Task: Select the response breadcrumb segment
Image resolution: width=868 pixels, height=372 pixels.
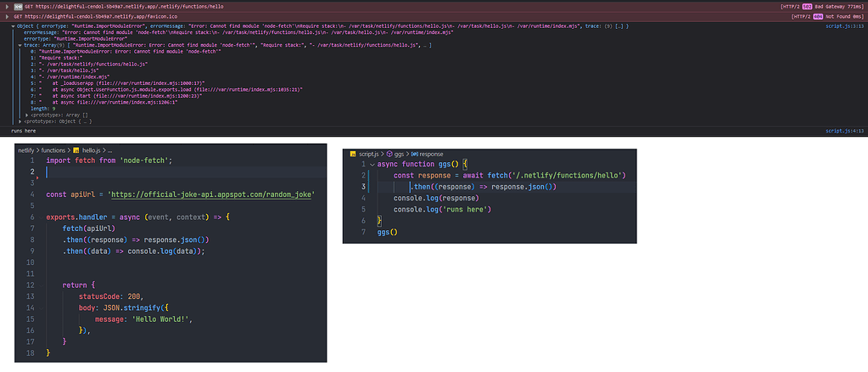Action: tap(431, 154)
